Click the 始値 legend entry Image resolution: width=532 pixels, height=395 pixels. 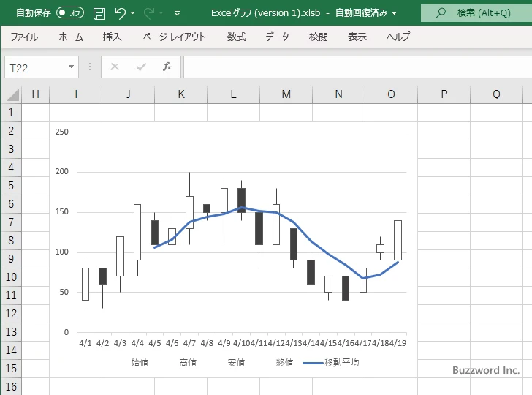click(140, 363)
